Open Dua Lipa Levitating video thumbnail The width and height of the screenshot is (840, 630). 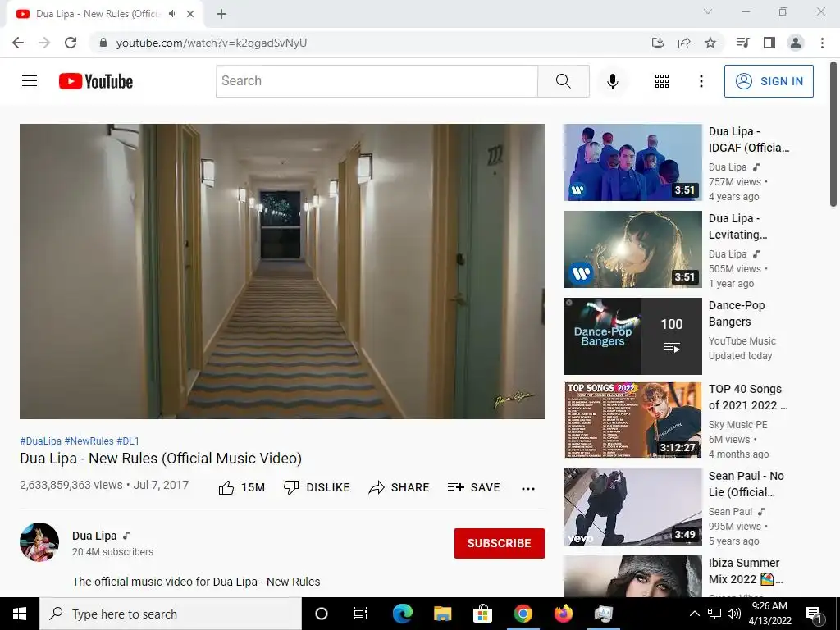tap(633, 249)
